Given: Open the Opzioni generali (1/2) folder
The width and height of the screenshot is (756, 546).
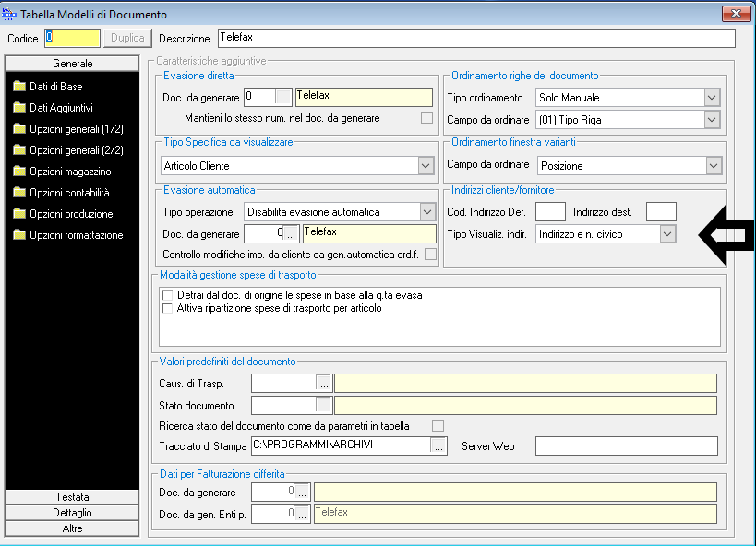Looking at the screenshot, I should point(68,129).
